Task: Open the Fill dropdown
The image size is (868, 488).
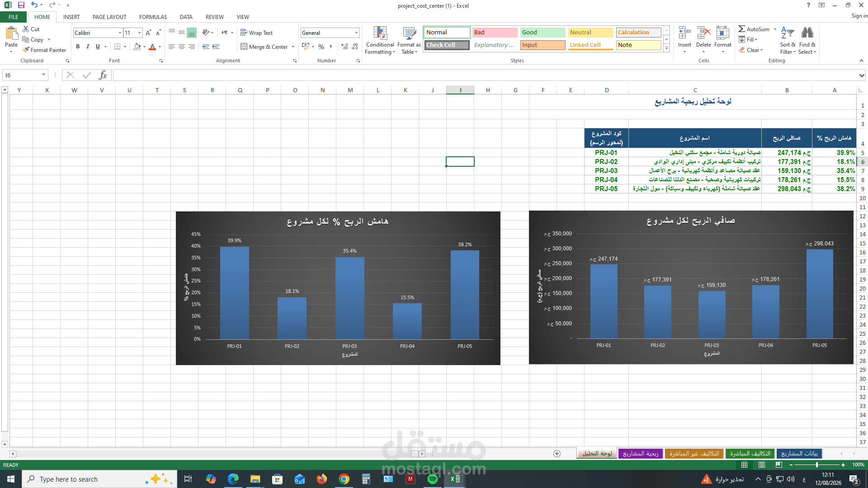Action: pos(748,39)
